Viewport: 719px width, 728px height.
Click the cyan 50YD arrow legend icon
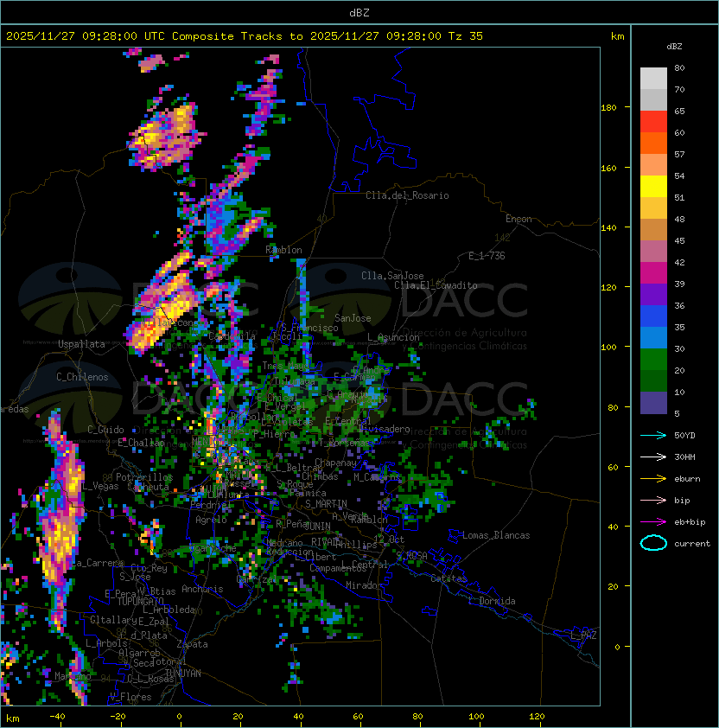[x=653, y=435]
